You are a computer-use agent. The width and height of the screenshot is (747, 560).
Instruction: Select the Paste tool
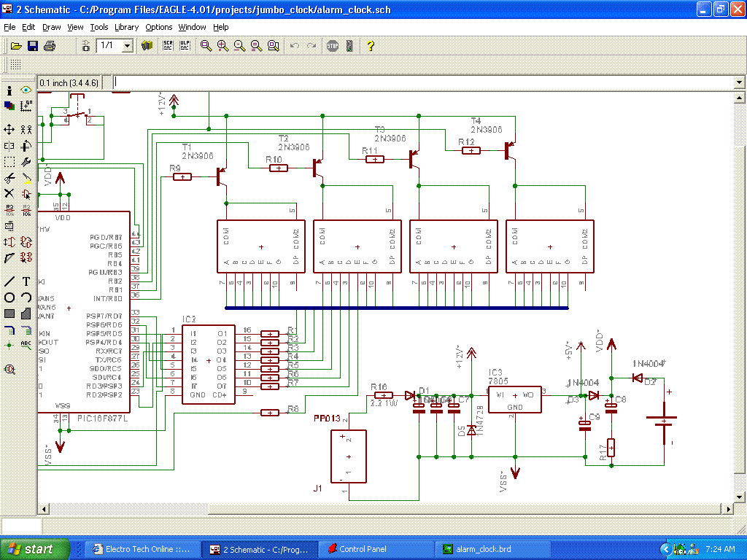click(26, 178)
